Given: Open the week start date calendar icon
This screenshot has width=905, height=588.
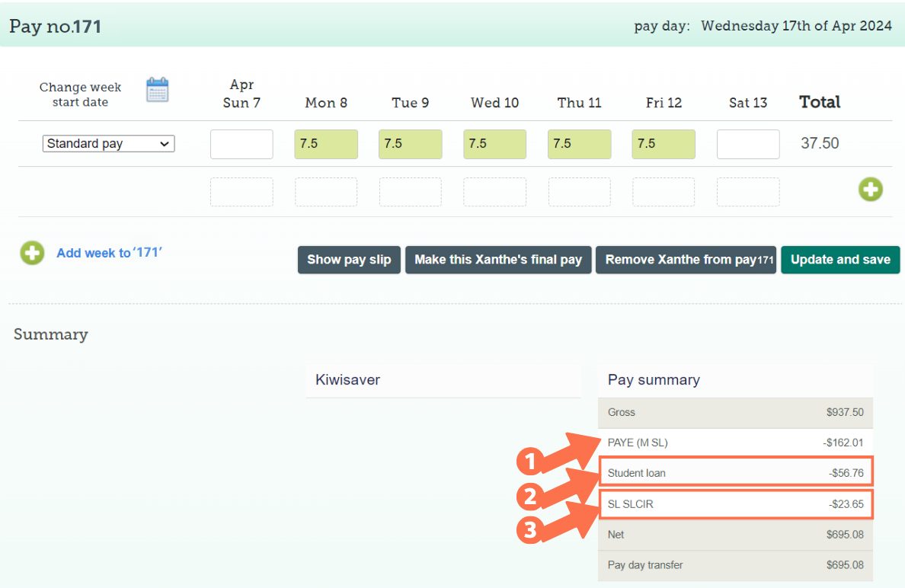Looking at the screenshot, I should pyautogui.click(x=157, y=90).
